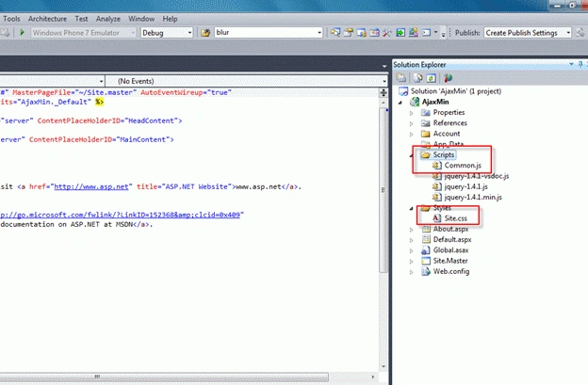Open the Solution Explorer Properties icon

tap(401, 78)
